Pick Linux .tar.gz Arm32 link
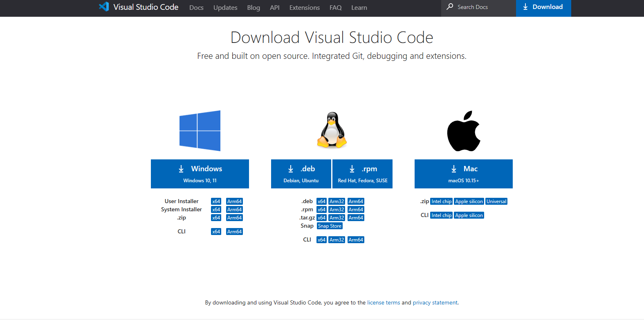The height and width of the screenshot is (320, 644). click(x=337, y=218)
